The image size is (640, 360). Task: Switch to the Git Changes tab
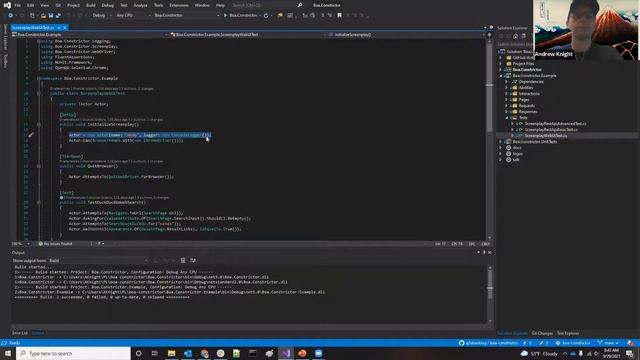pos(542,333)
